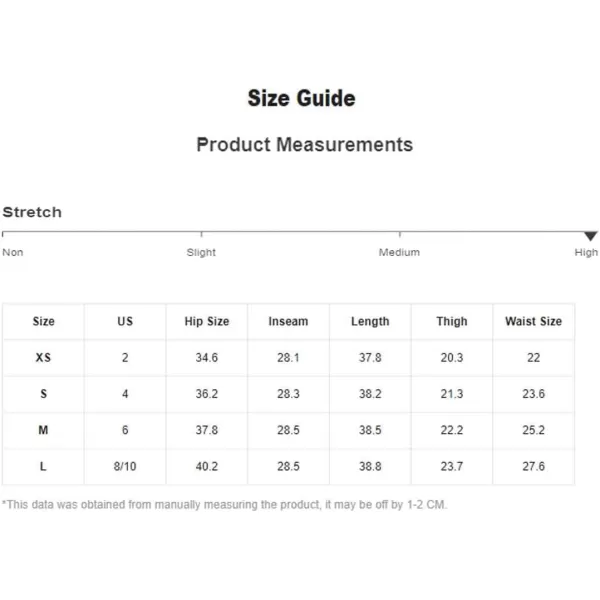
Task: Click the Length column header
Action: (370, 321)
